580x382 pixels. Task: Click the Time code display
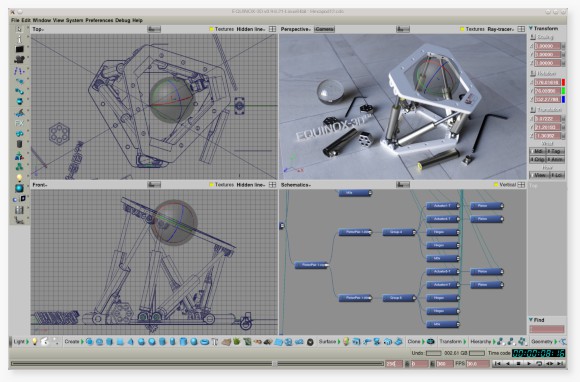(539, 353)
